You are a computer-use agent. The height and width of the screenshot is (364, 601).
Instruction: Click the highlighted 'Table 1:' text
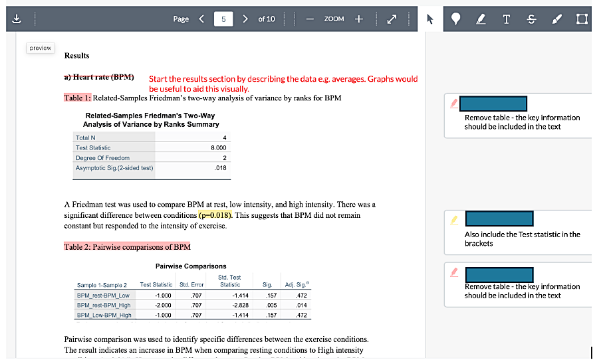pos(77,98)
